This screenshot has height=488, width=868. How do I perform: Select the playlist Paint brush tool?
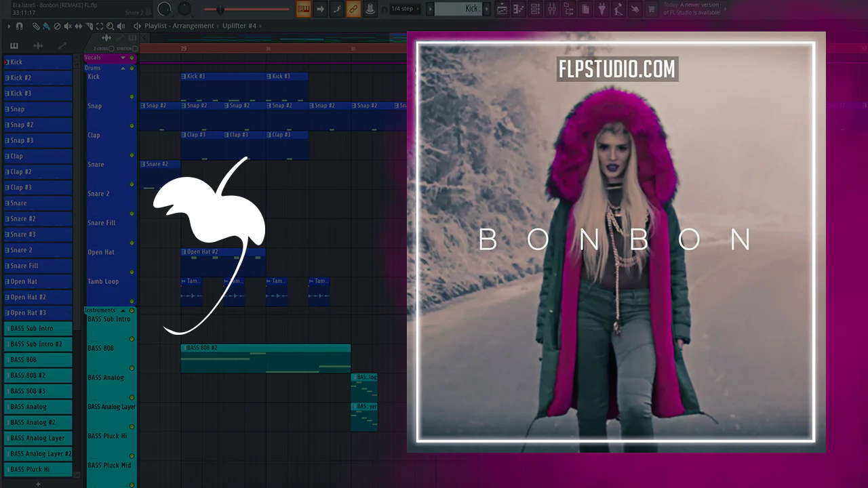45,26
